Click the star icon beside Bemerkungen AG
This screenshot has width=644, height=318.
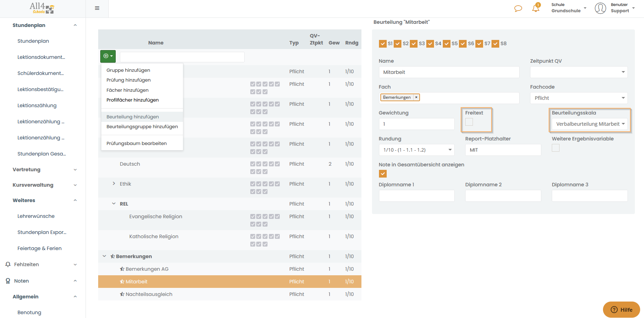[x=122, y=269]
